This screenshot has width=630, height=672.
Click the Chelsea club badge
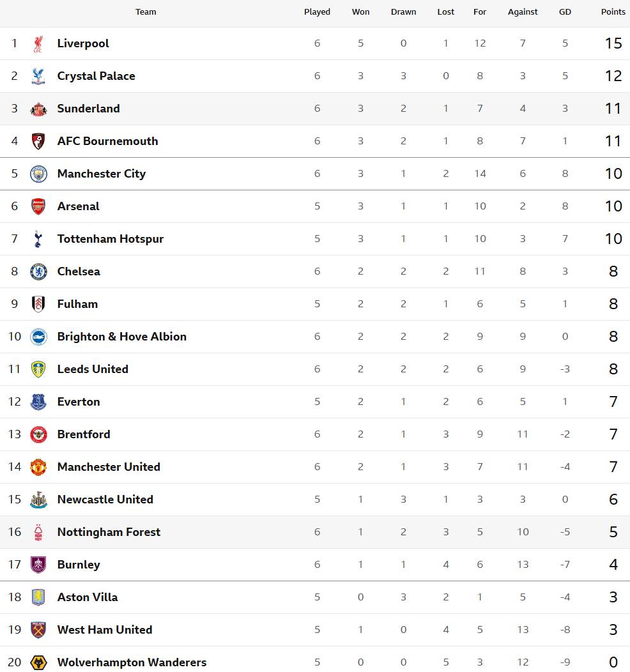pyautogui.click(x=38, y=271)
